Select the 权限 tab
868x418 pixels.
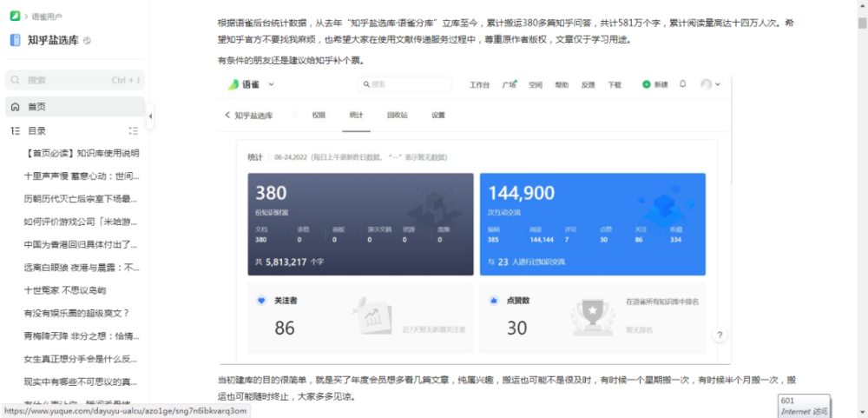(319, 116)
